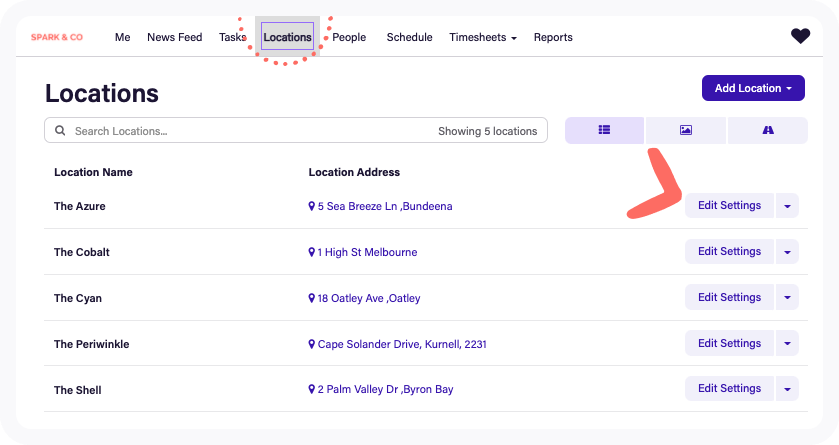This screenshot has height=445, width=839.
Task: Open the Reports page
Action: click(553, 37)
